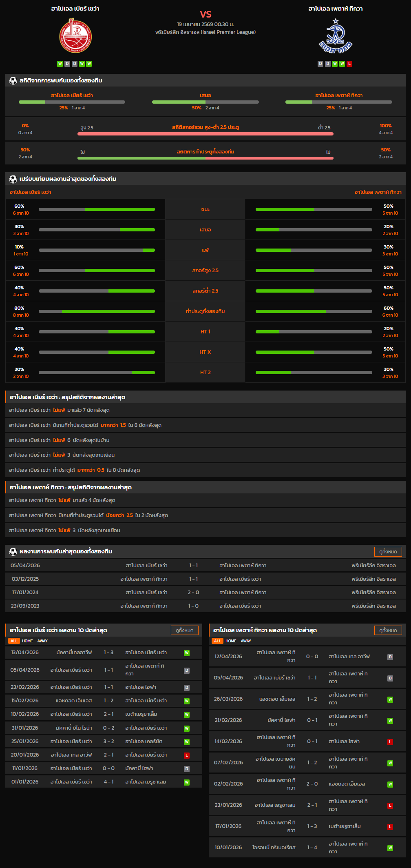Screen dimensions: 411x868
Task: Switch to the HOME tab in Be'er Sheva's last 10 matches
Action: click(27, 641)
